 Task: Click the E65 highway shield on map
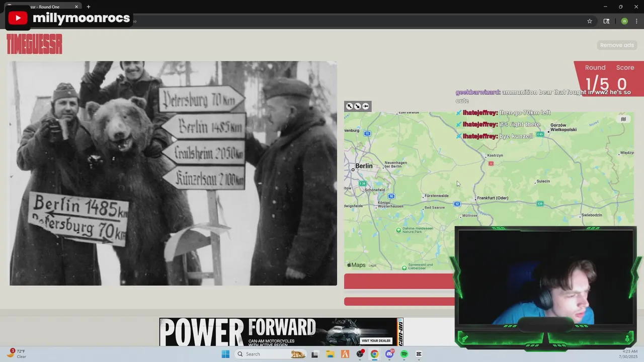tap(540, 134)
